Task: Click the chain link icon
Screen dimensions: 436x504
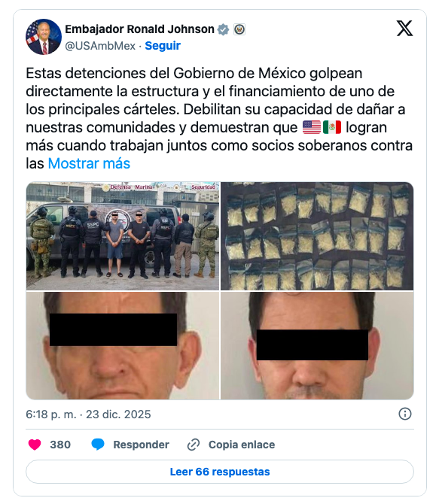Action: [194, 445]
